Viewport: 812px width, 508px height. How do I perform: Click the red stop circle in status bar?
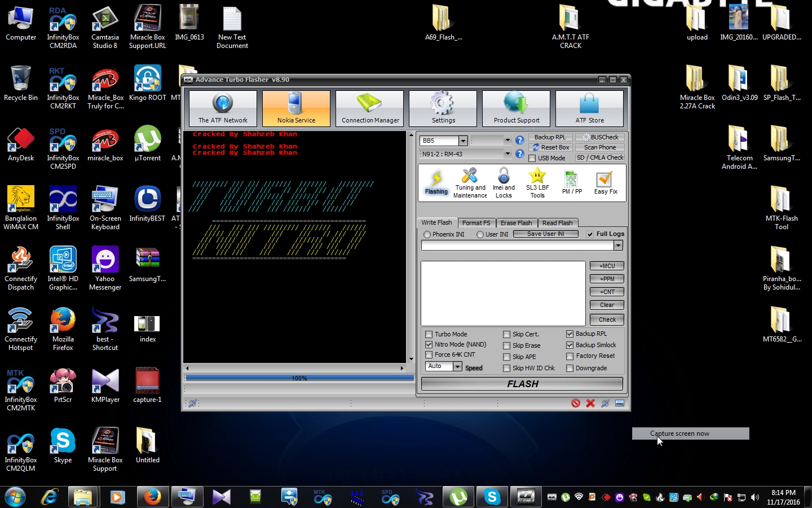[576, 403]
